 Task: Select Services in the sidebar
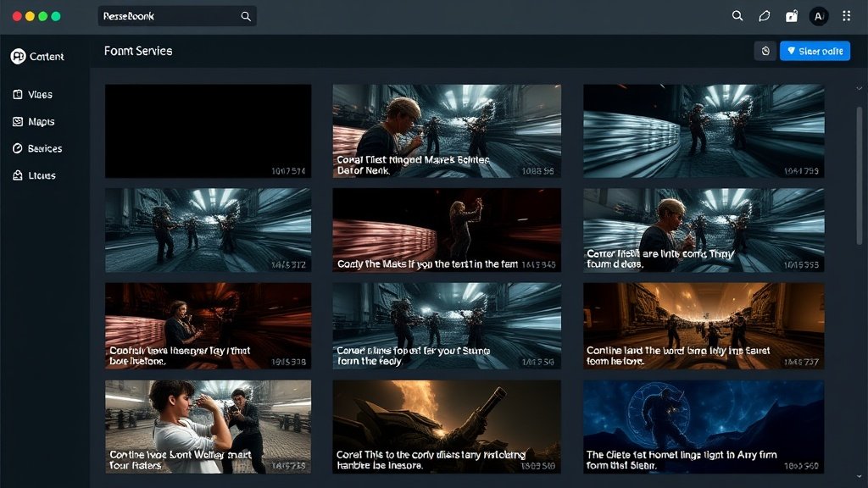point(45,148)
